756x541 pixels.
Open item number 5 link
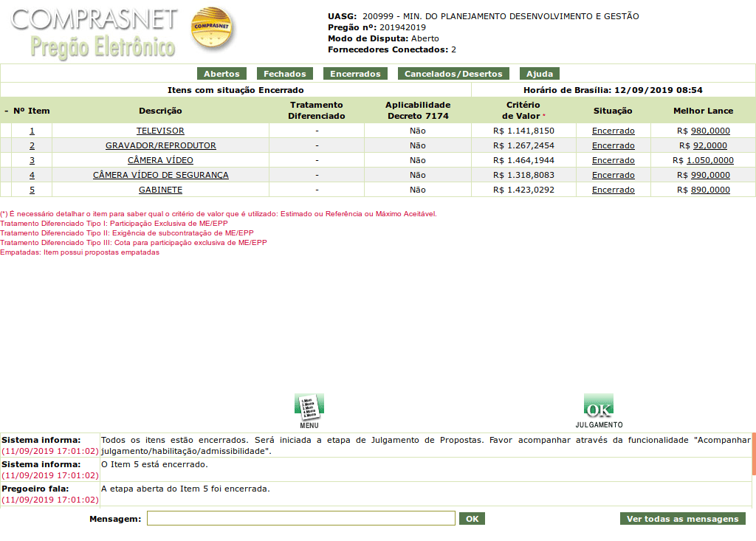pos(32,190)
